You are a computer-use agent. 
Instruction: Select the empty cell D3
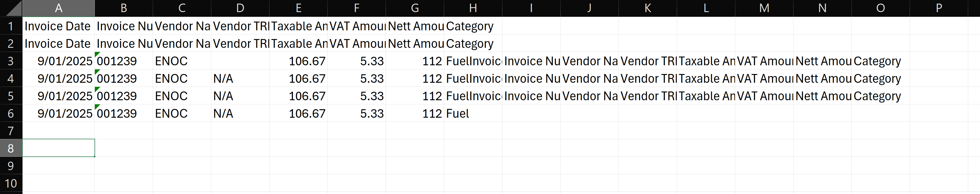coord(240,61)
